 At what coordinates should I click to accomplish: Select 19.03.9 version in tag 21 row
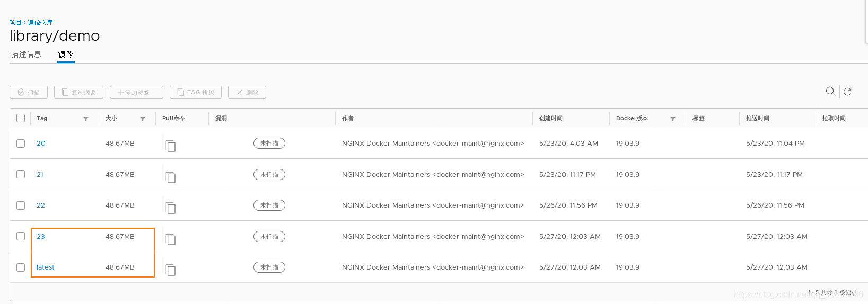point(628,174)
